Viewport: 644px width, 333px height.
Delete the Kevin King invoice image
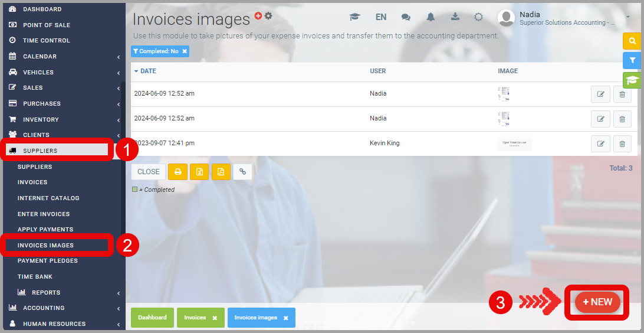[622, 143]
